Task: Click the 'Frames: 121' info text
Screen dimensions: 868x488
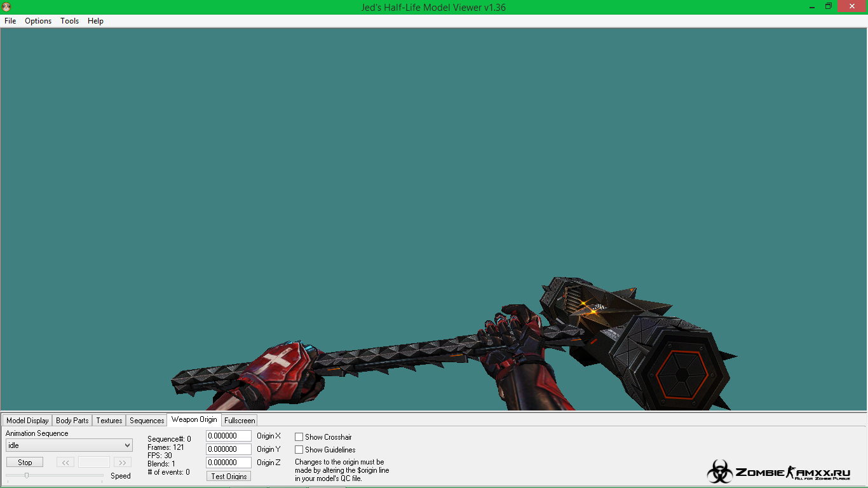Action: coord(166,447)
